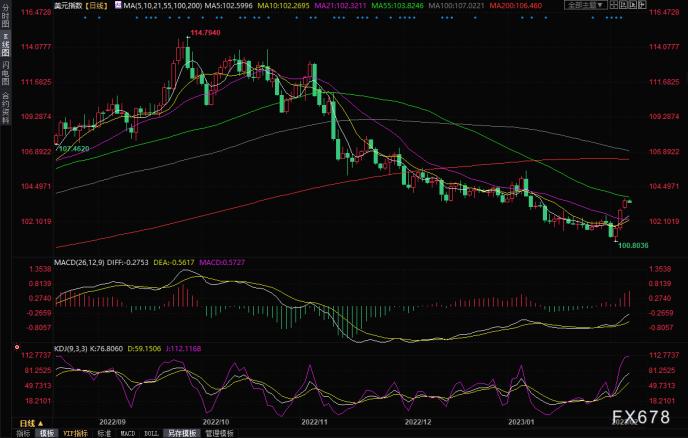
Task: Click the last plus-style icon in top-right toolbar
Action: (x=642, y=5)
